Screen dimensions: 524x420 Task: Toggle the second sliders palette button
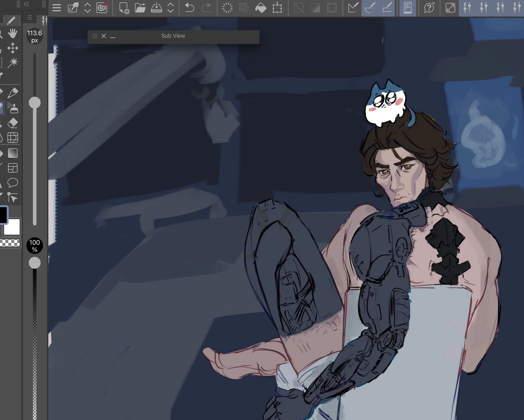click(x=484, y=8)
